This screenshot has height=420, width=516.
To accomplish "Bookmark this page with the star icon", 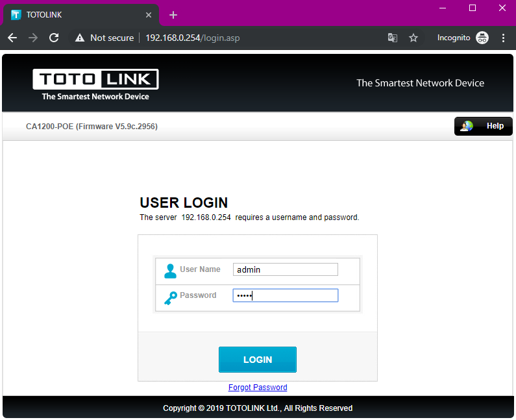I will [x=413, y=38].
